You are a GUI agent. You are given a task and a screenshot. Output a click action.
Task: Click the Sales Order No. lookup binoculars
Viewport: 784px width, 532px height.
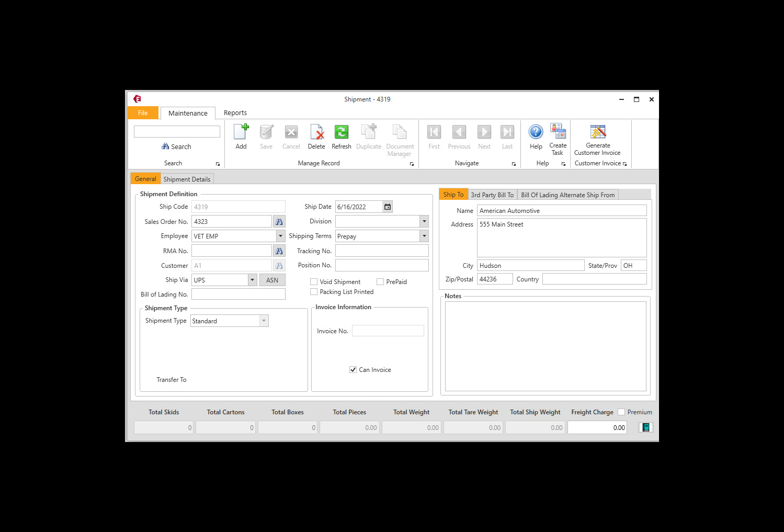[x=279, y=221]
